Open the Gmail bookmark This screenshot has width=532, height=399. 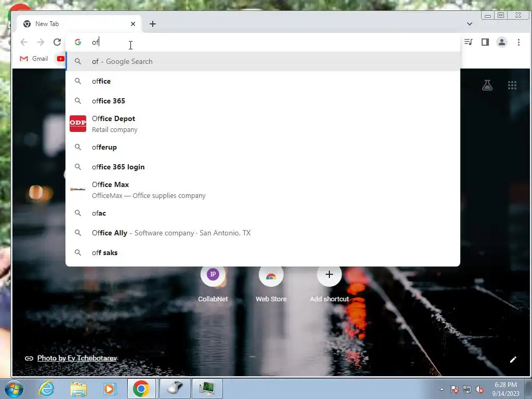coord(34,59)
